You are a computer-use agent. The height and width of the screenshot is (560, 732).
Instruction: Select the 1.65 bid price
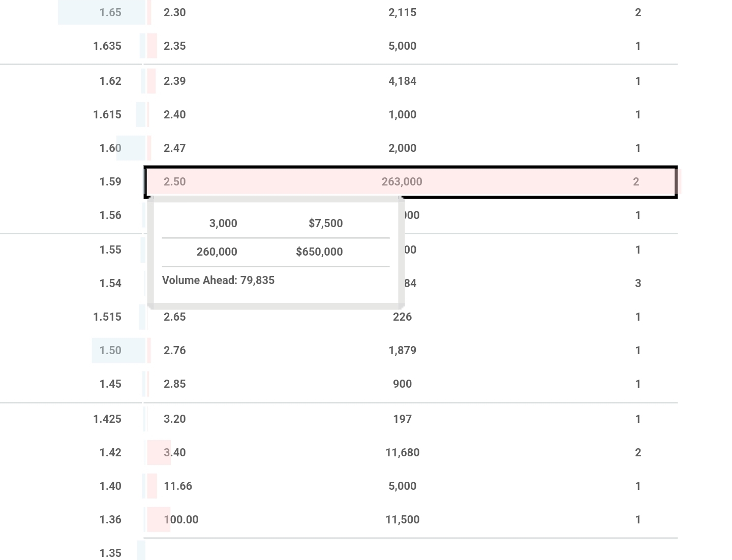(110, 13)
